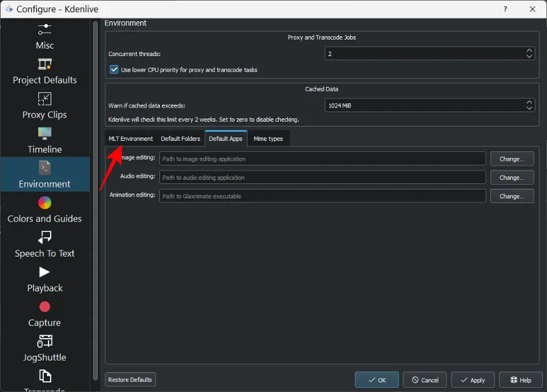
Task: Open Help from the dialog footer
Action: (521, 380)
